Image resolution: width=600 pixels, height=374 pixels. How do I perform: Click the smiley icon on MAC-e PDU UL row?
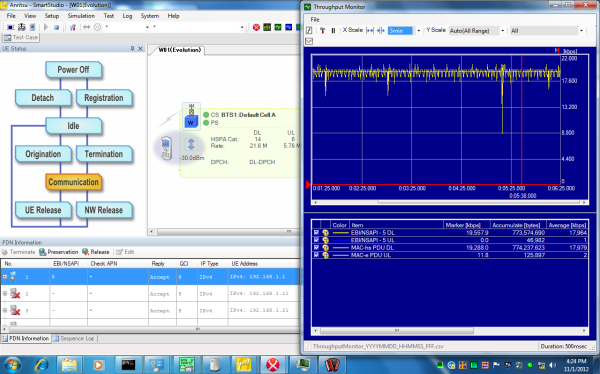tap(326, 255)
